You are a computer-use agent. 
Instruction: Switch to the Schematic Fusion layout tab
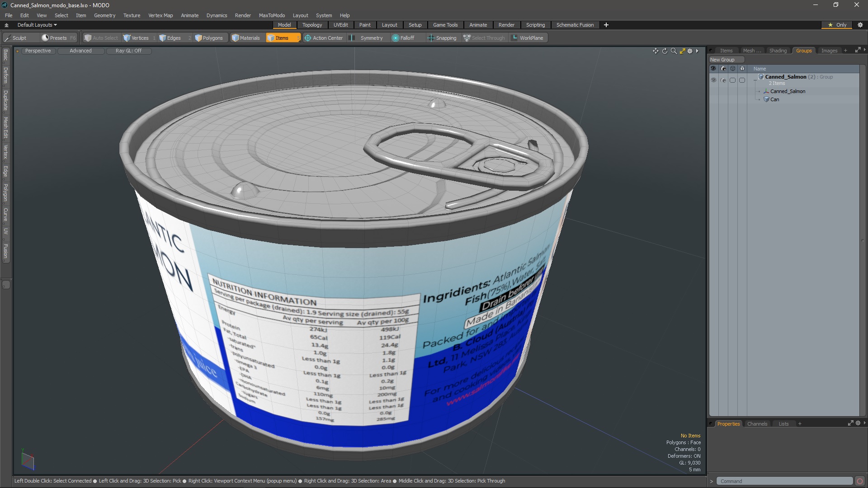coord(575,25)
